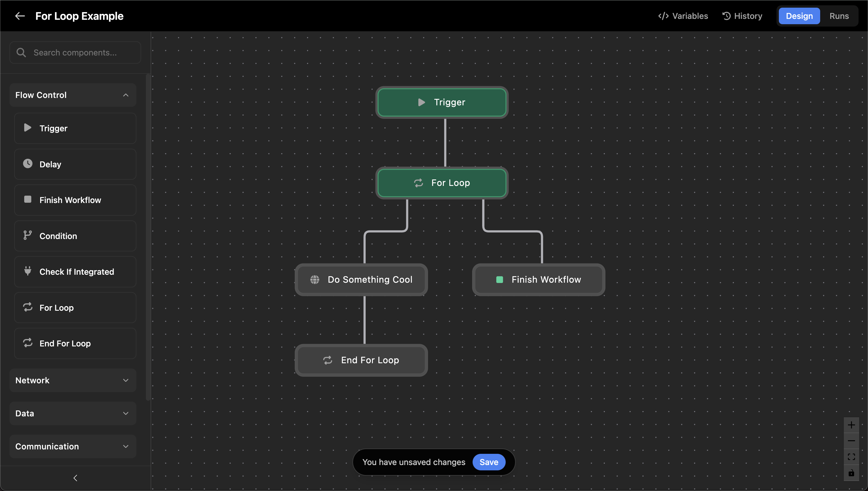Click green stop icon on Finish Workflow node

pos(499,279)
